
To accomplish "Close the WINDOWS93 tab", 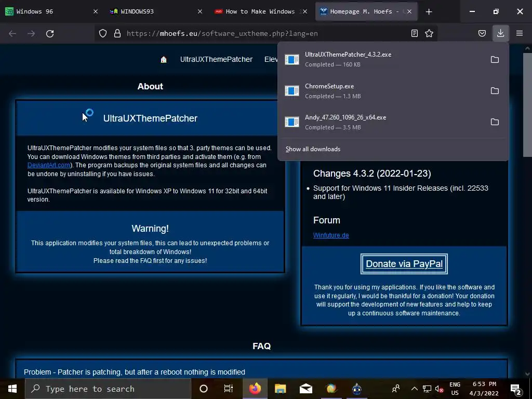I will click(200, 11).
